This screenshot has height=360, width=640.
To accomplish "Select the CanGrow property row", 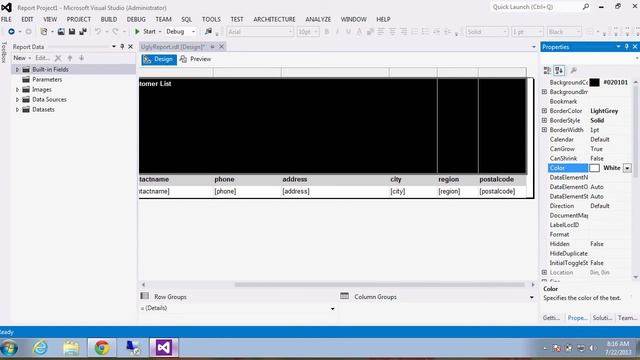I will pyautogui.click(x=590, y=149).
